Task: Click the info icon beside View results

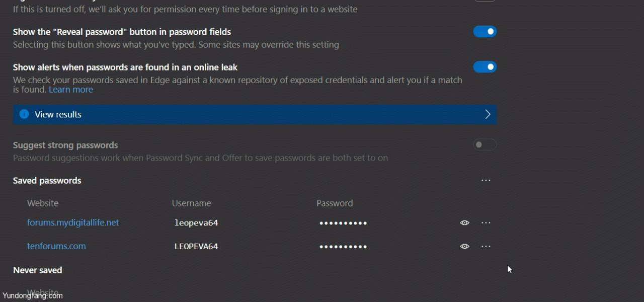Action: point(24,114)
